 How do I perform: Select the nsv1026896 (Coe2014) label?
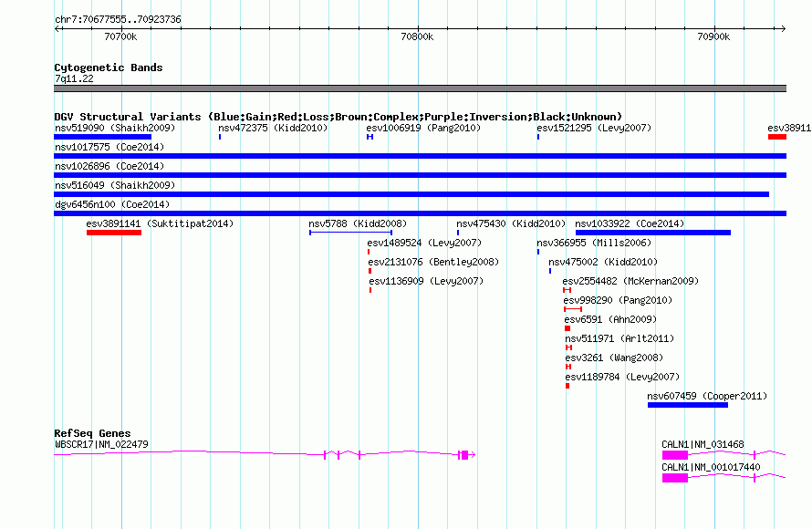coord(109,166)
